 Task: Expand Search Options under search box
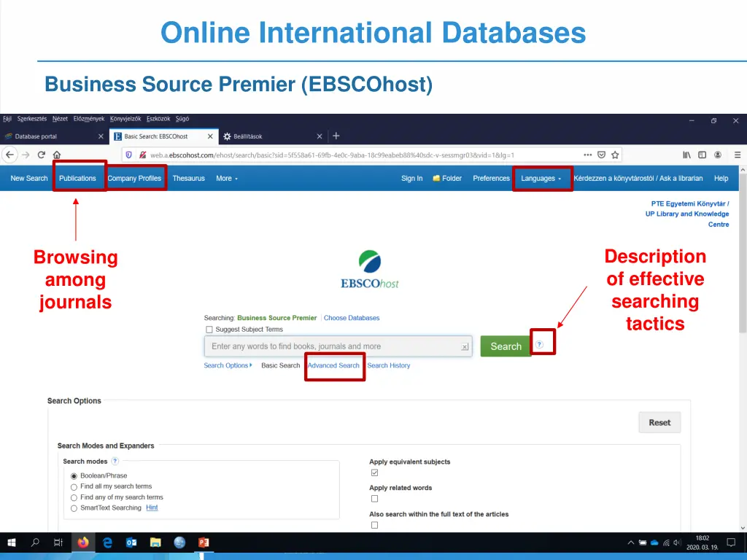pos(228,365)
